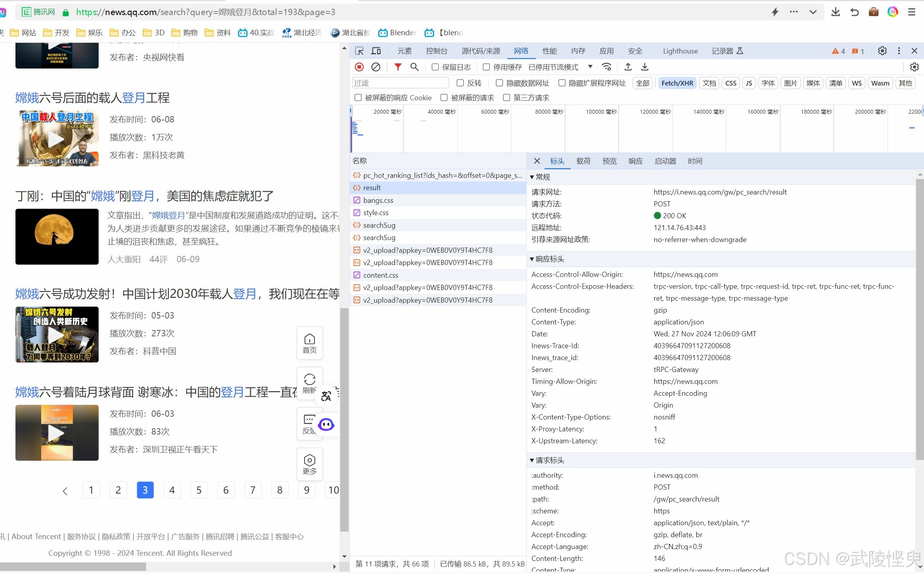Open the network search magnifier icon

414,67
